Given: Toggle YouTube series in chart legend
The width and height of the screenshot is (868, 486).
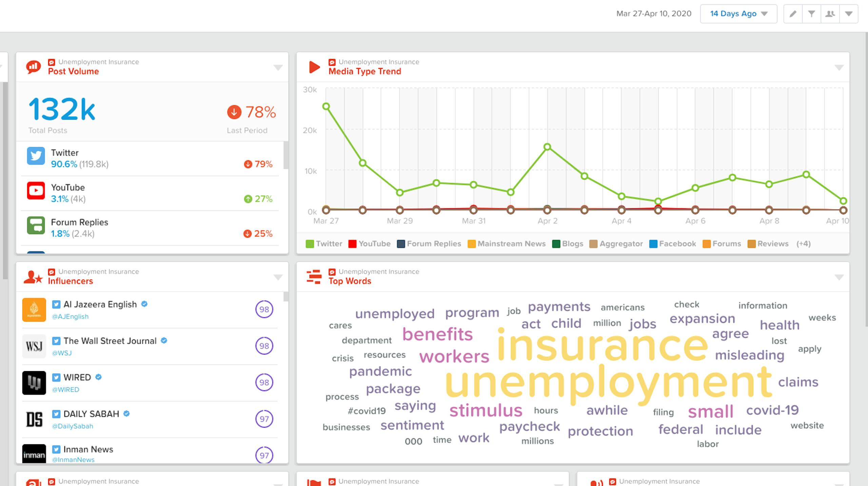Looking at the screenshot, I should tap(370, 244).
